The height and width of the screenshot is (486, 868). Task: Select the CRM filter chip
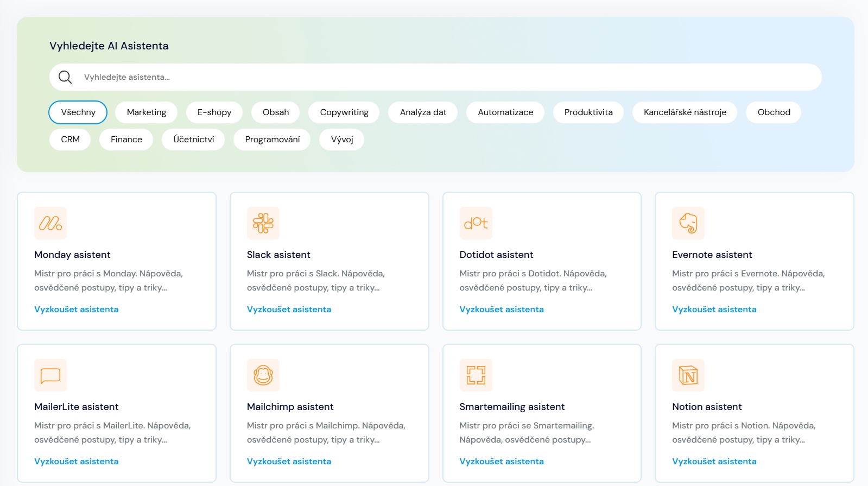tap(70, 140)
